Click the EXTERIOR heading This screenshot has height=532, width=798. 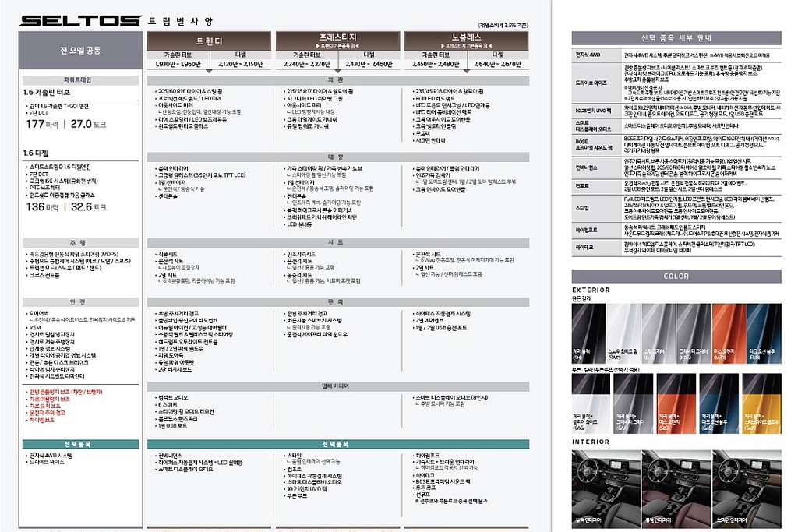click(x=591, y=290)
